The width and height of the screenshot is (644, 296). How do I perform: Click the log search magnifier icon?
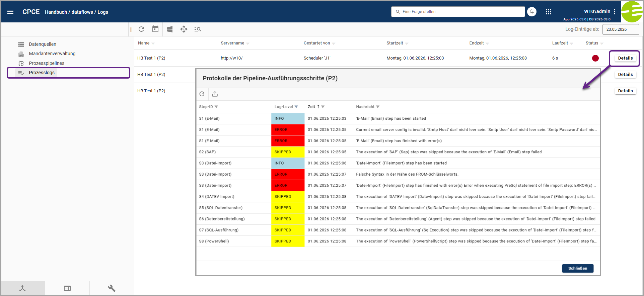(x=198, y=29)
